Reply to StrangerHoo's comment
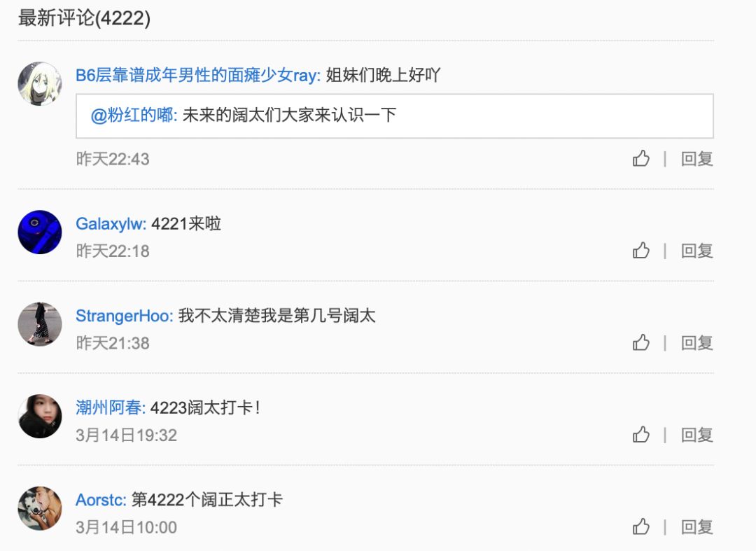This screenshot has height=551, width=756. (696, 343)
